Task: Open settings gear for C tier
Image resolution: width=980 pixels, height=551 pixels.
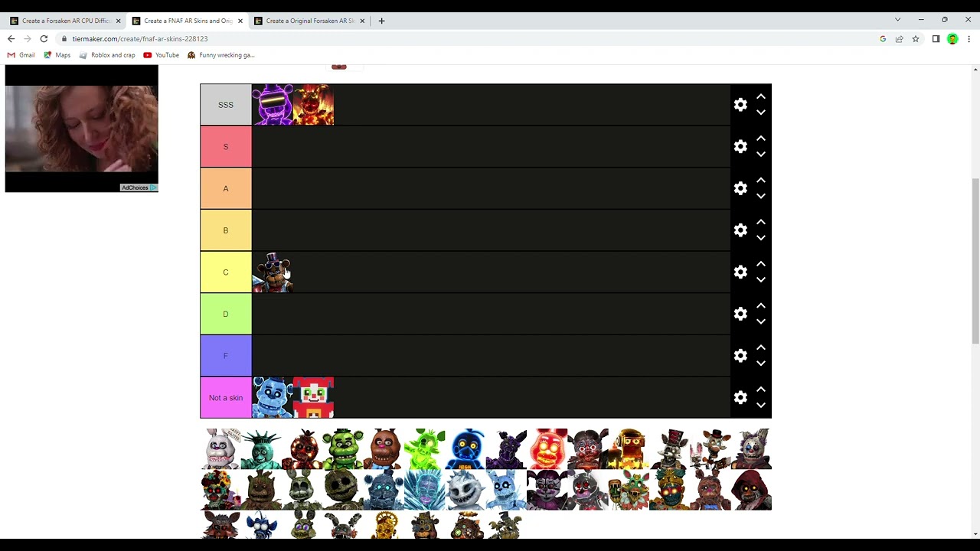Action: 740,272
